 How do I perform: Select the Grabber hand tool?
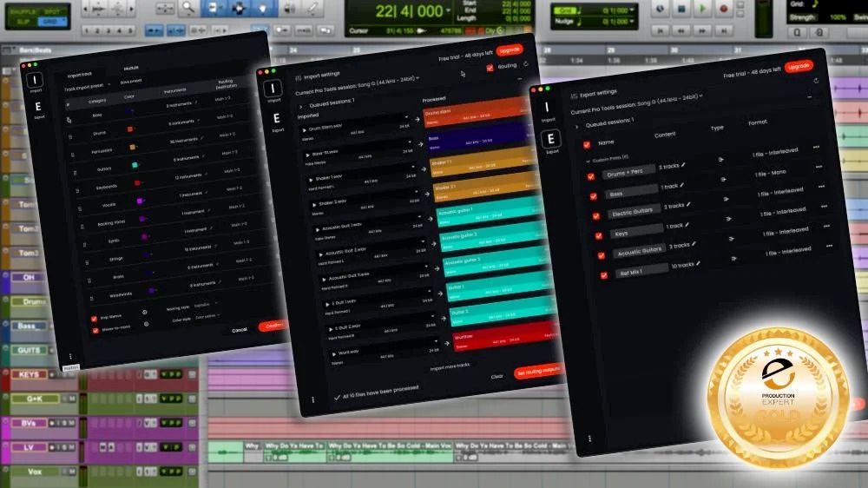pyautogui.click(x=264, y=8)
